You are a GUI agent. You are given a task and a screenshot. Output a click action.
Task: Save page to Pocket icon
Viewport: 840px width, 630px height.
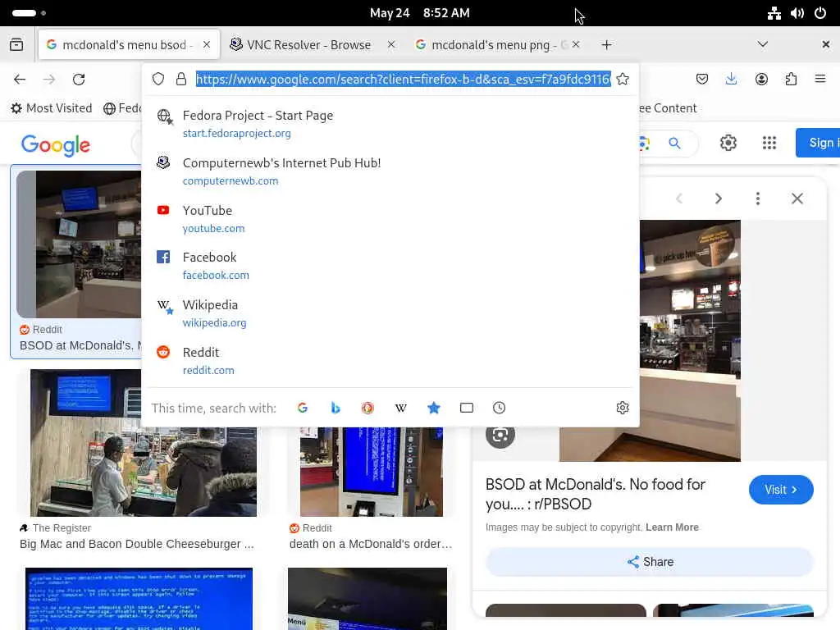(x=702, y=80)
